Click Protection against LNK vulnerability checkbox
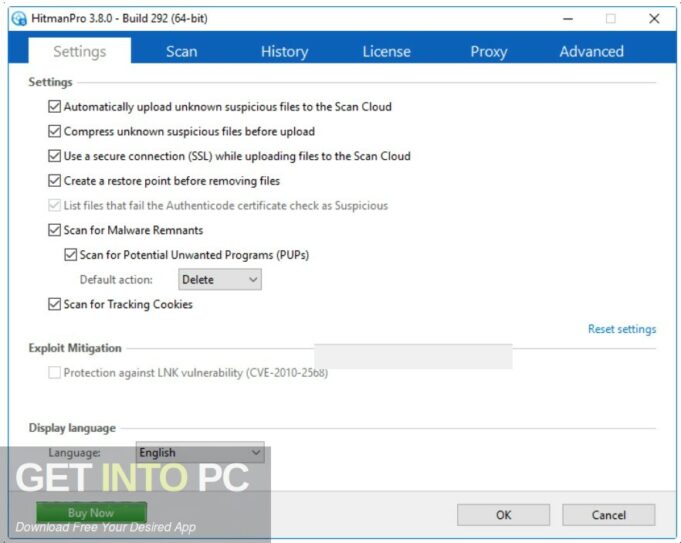This screenshot has height=543, width=681. 54,373
